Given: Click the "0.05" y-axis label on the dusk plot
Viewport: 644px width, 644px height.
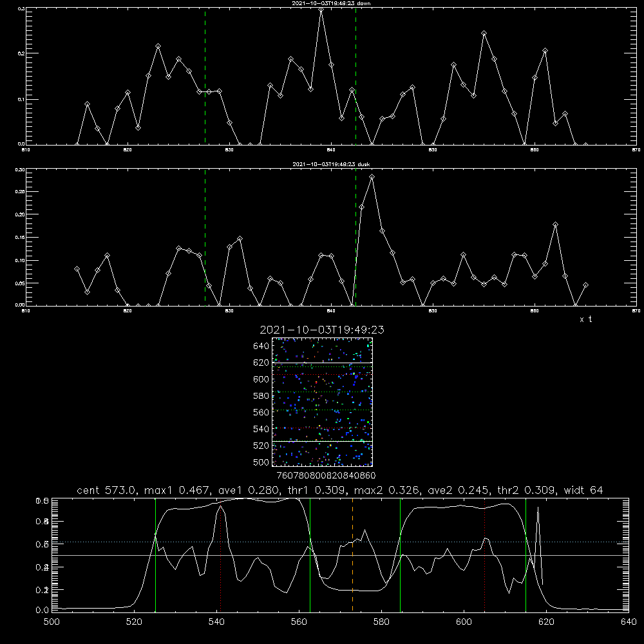Looking at the screenshot, I should tap(20, 283).
